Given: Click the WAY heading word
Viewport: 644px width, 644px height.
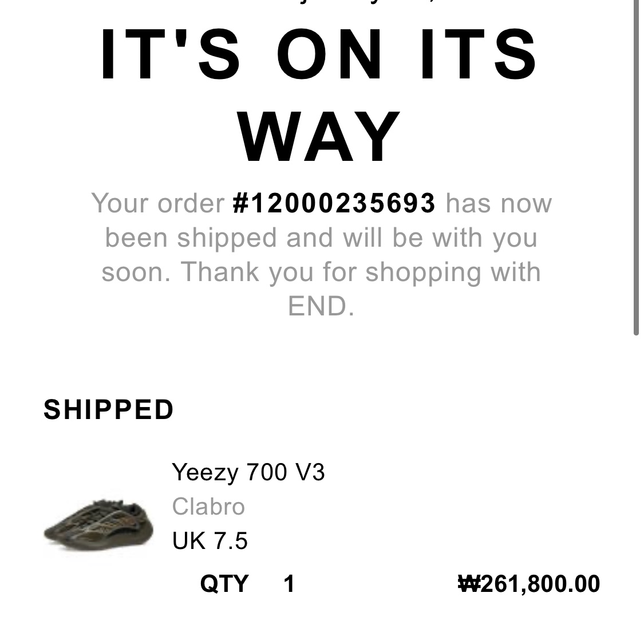Looking at the screenshot, I should tap(319, 136).
